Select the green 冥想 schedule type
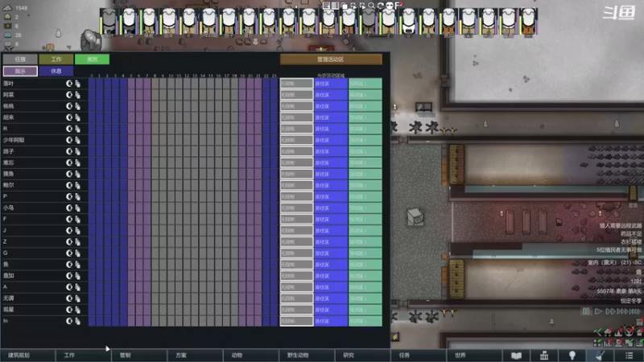Viewport: 644px width, 362px height. [92, 60]
